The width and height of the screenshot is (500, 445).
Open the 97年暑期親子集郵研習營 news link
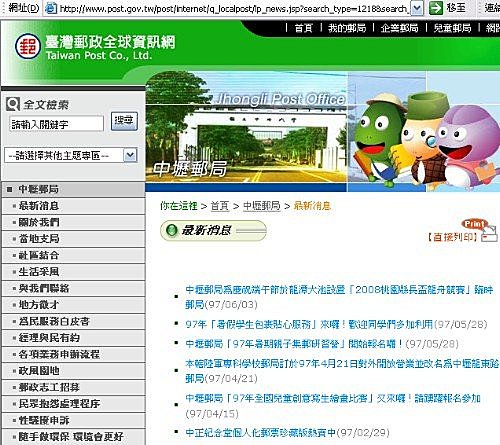pos(294,344)
